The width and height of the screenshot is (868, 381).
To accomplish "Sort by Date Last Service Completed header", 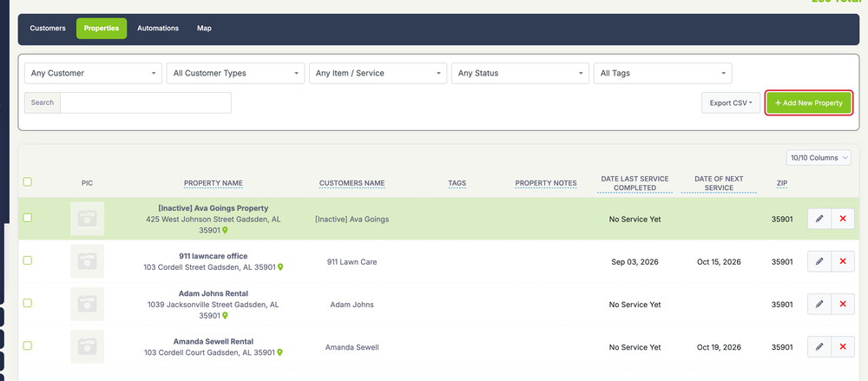I will click(635, 183).
